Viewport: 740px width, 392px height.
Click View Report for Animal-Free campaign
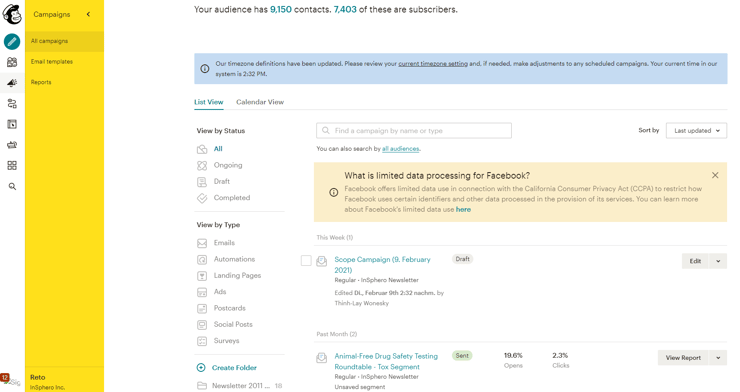coord(683,358)
